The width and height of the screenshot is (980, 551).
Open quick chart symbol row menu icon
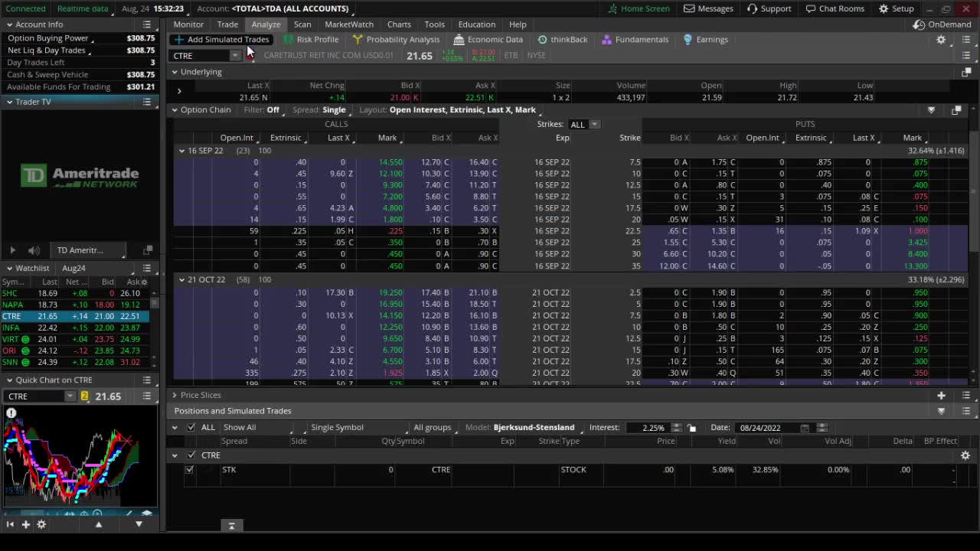pyautogui.click(x=147, y=396)
